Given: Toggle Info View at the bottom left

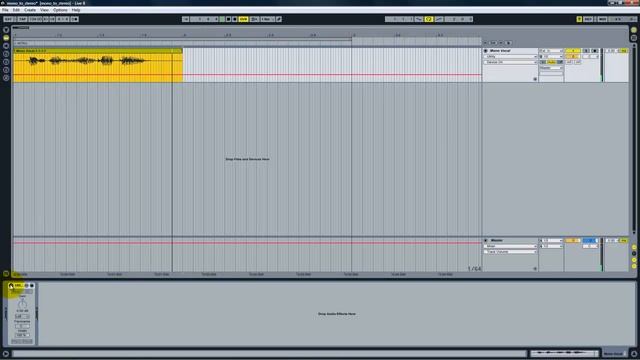Looking at the screenshot, I should [x=6, y=354].
